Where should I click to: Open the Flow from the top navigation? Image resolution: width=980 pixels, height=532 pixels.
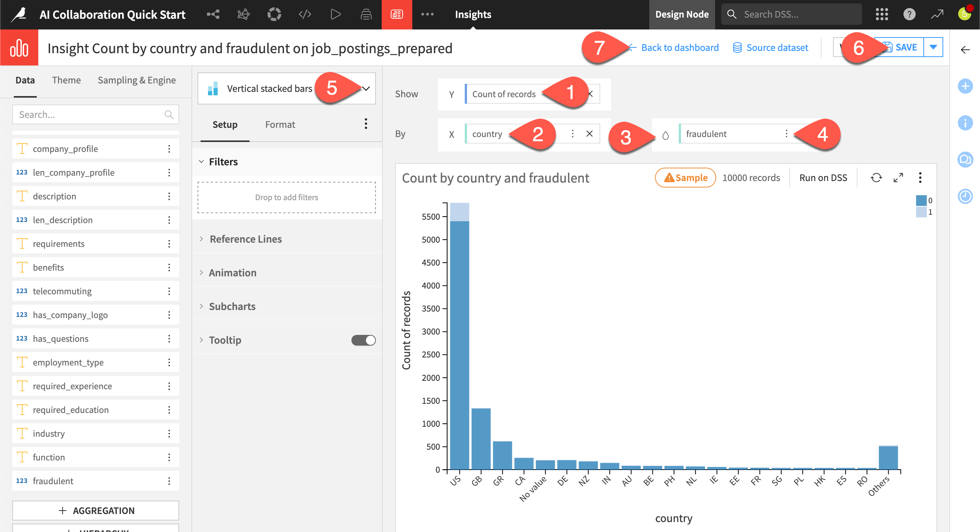pos(213,14)
